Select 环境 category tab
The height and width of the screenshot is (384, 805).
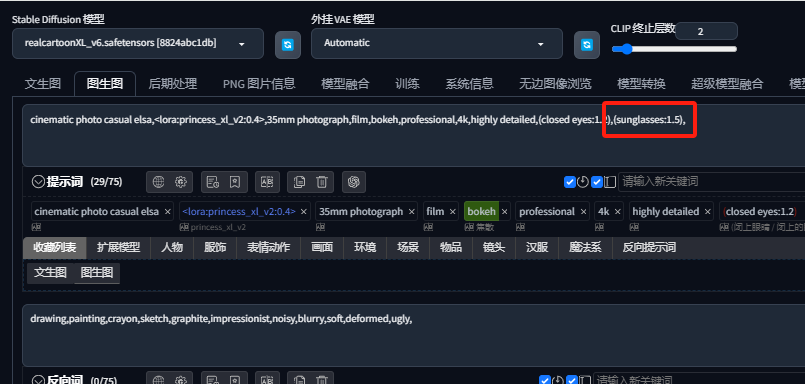tap(365, 247)
